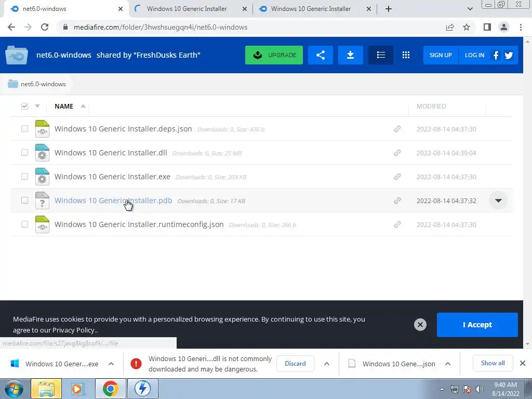The image size is (532, 399).
Task: Click net6.0-windows breadcrumb folder
Action: (x=37, y=84)
